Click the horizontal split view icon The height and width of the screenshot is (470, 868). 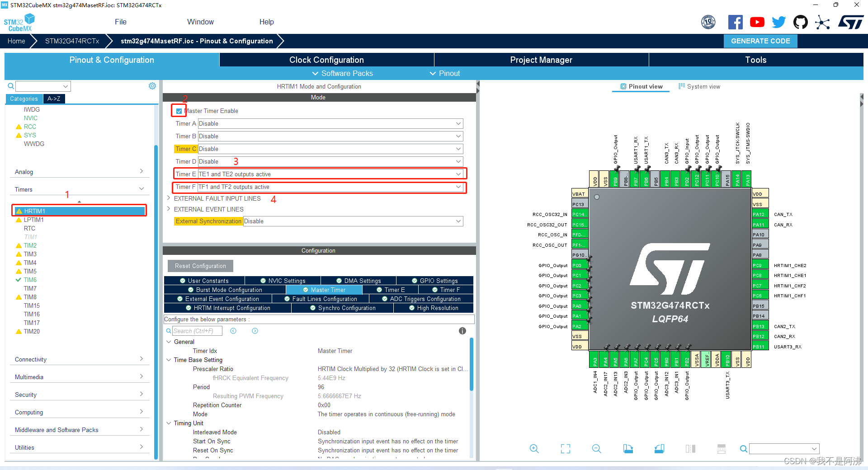(722, 449)
